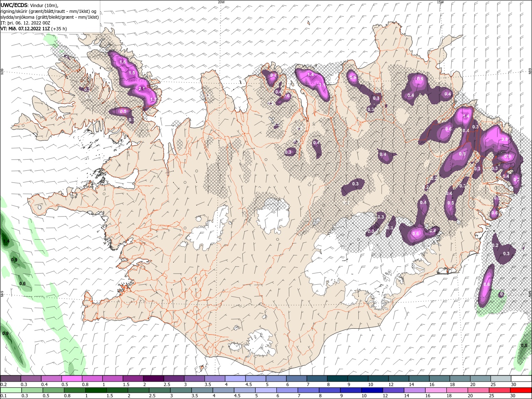Click the '1.1' snowfall value on the north coast
Screen dimensions: 532x399
click(x=322, y=85)
